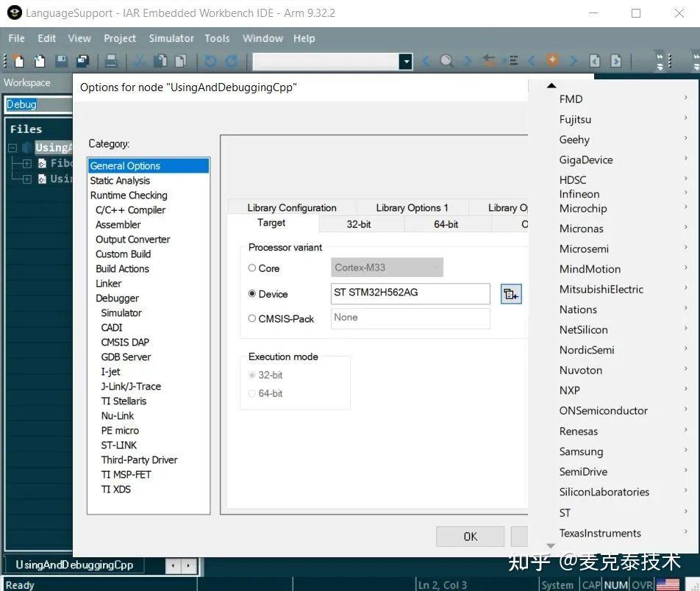Open the toolbar search combo box dropdown
The width and height of the screenshot is (700, 591).
405,62
